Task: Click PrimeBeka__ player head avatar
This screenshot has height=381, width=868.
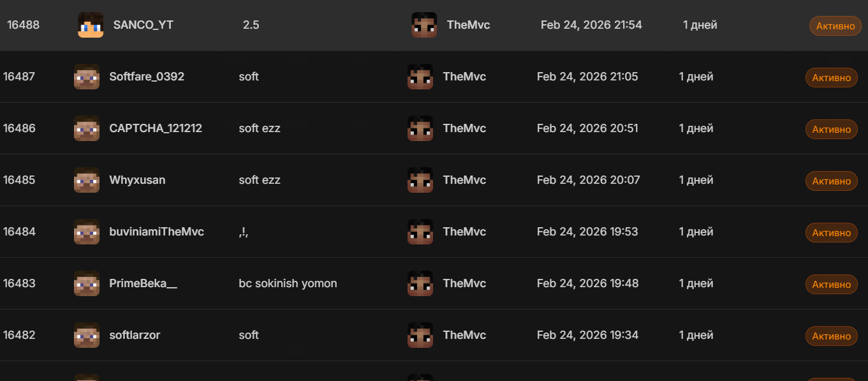Action: pos(87,283)
